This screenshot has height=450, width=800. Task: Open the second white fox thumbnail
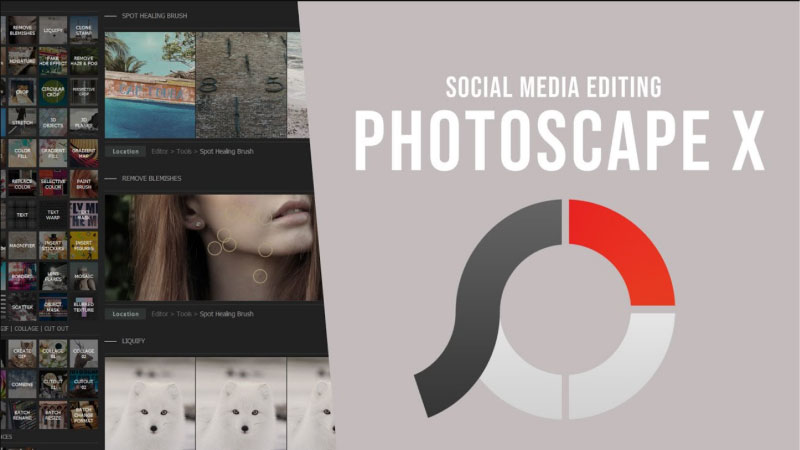tap(241, 404)
